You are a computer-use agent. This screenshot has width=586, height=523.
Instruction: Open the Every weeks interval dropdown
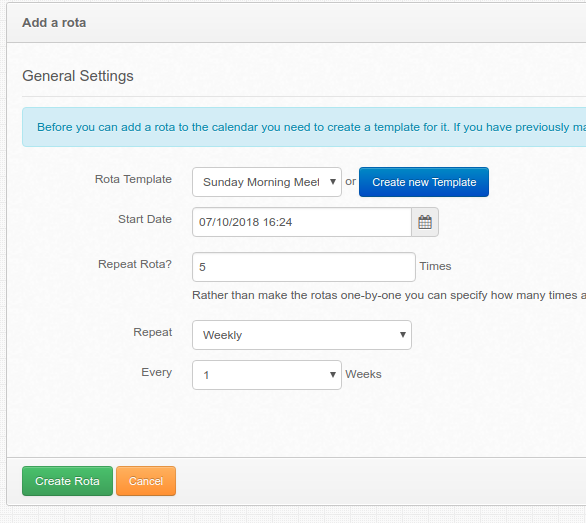[x=267, y=375]
